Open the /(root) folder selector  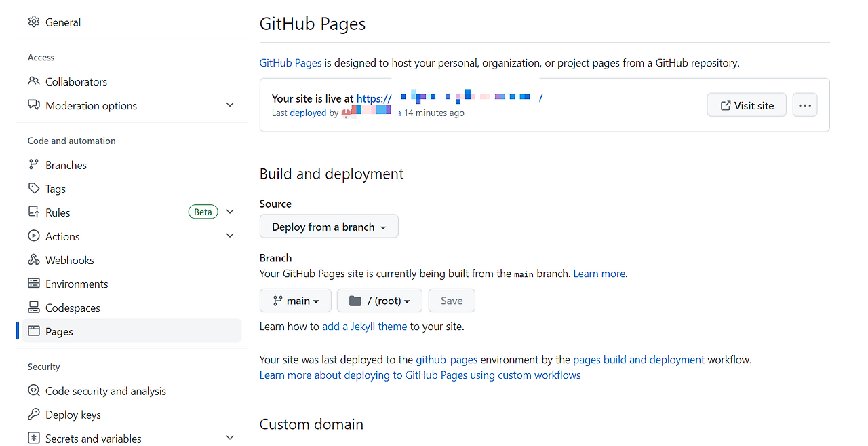[x=379, y=300]
